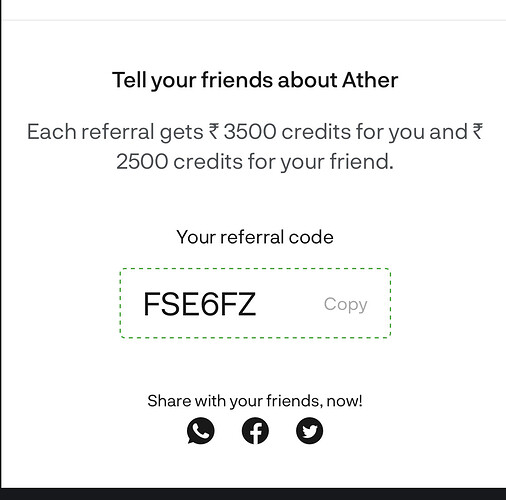This screenshot has width=506, height=500.
Task: Click the dark footer bar at bottom
Action: (x=253, y=494)
